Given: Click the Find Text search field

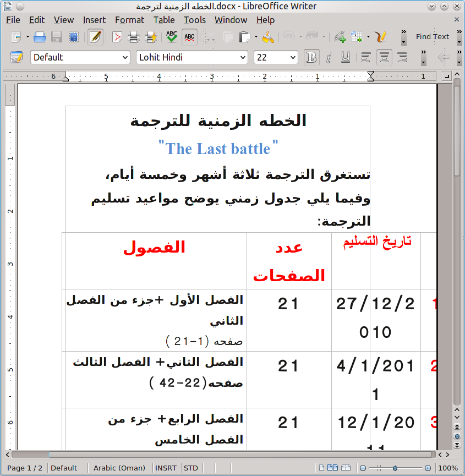Looking at the screenshot, I should 433,37.
